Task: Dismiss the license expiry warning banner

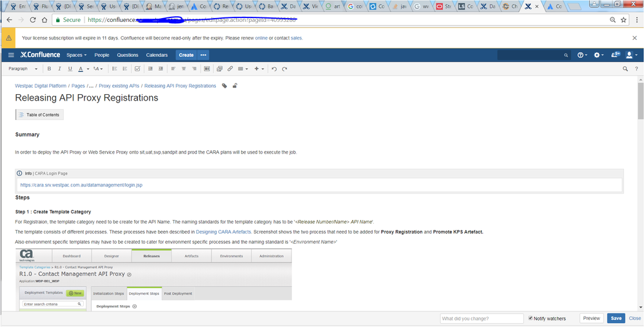Action: tap(634, 38)
